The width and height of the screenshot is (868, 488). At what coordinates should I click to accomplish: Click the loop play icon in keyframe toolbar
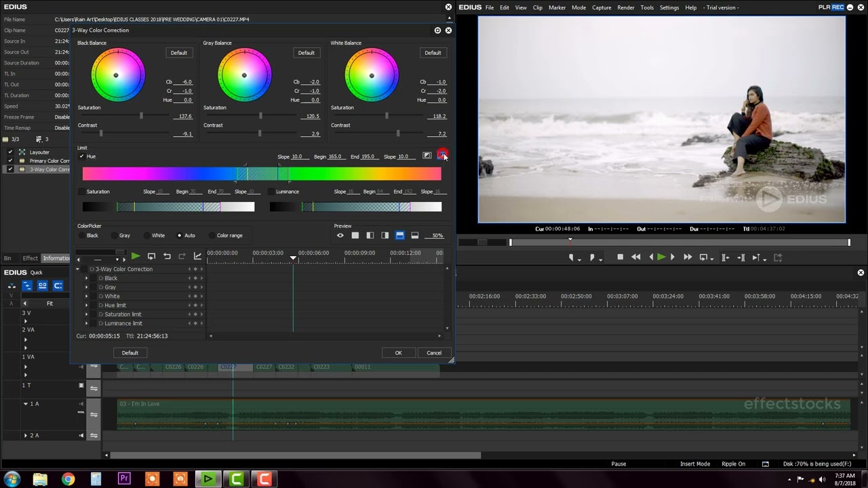[x=151, y=256]
